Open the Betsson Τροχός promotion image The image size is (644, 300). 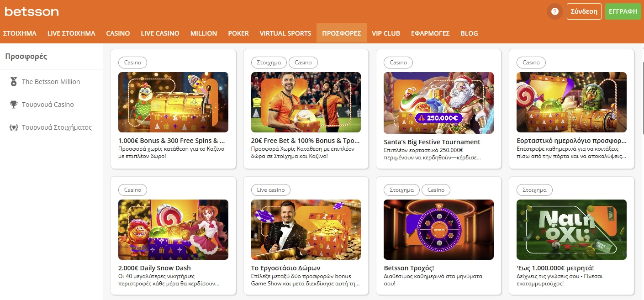click(438, 230)
